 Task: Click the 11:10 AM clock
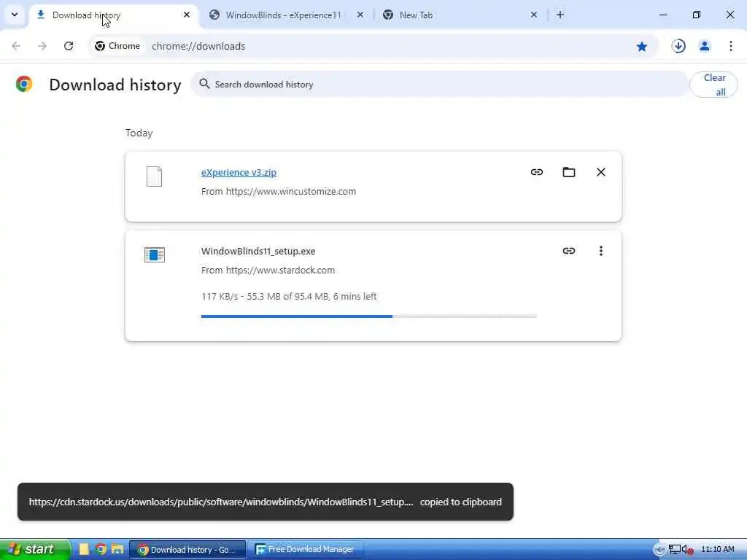pos(718,550)
